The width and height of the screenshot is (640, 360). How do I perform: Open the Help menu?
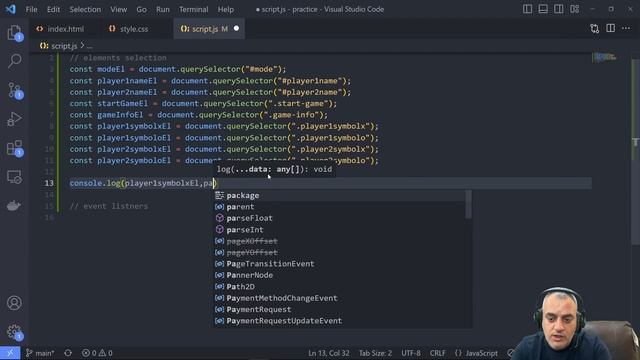point(226,9)
